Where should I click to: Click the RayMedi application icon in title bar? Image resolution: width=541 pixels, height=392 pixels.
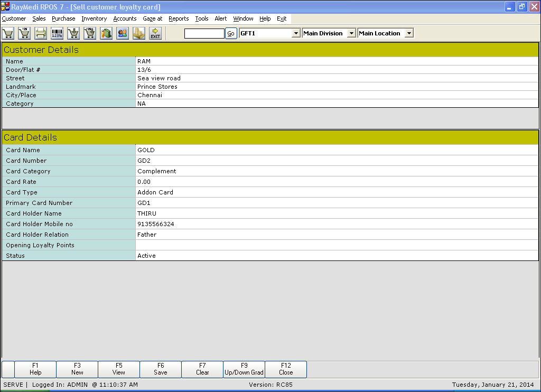[5, 6]
